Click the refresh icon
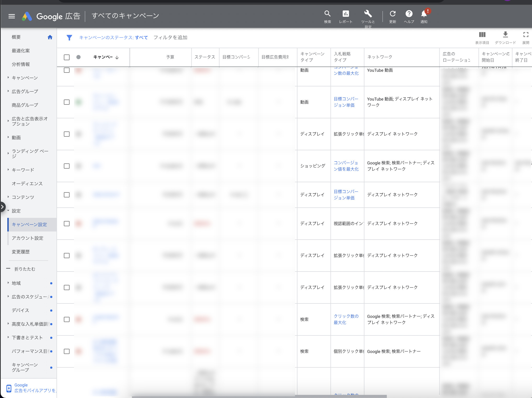532x398 pixels. (x=393, y=14)
